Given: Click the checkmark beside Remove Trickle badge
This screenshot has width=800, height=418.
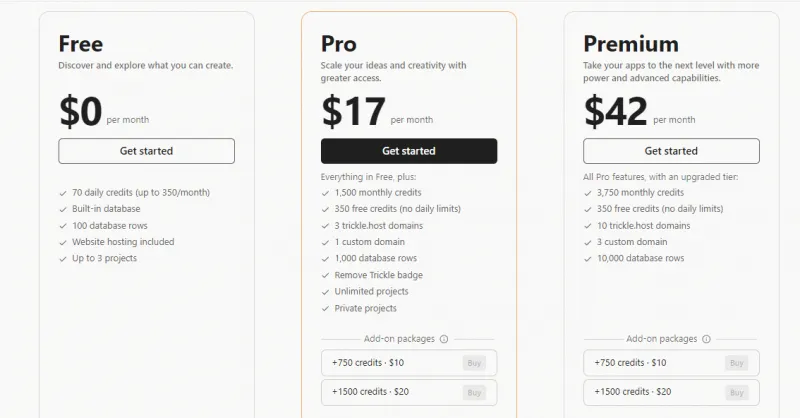Looking at the screenshot, I should [x=326, y=275].
